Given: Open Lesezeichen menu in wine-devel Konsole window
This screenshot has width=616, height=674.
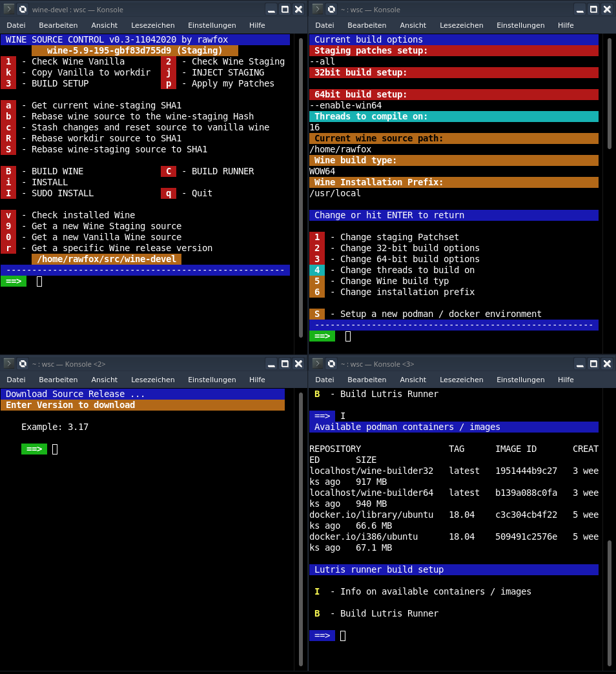Looking at the screenshot, I should [x=152, y=25].
